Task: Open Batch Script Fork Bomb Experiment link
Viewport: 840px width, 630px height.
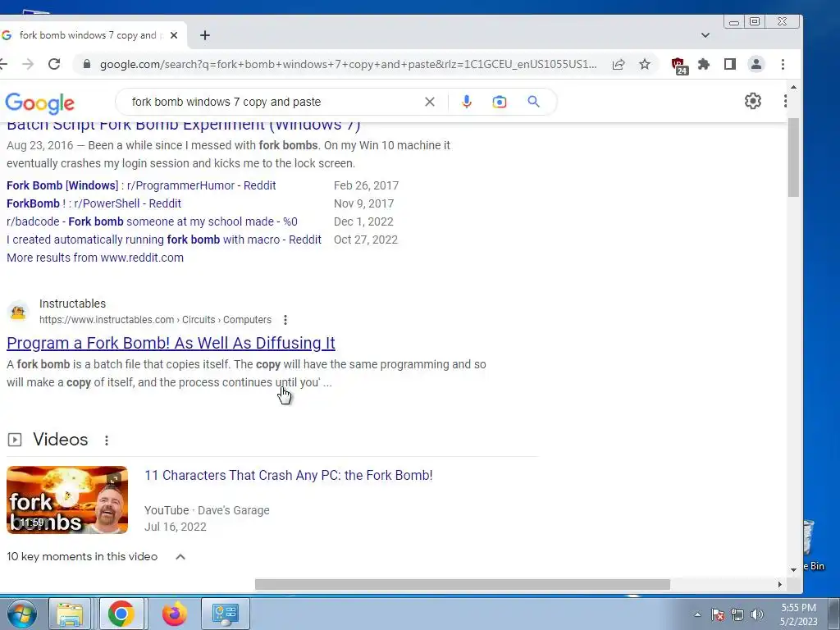Action: pos(183,126)
